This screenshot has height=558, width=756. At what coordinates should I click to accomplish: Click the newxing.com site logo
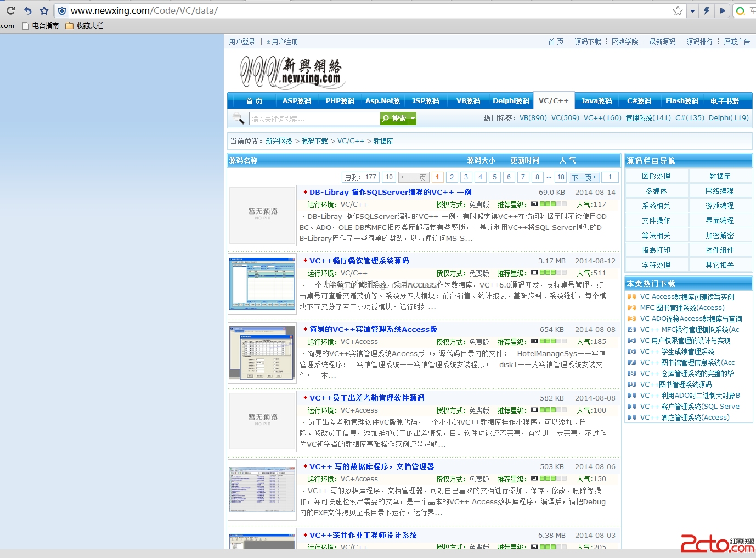point(292,72)
